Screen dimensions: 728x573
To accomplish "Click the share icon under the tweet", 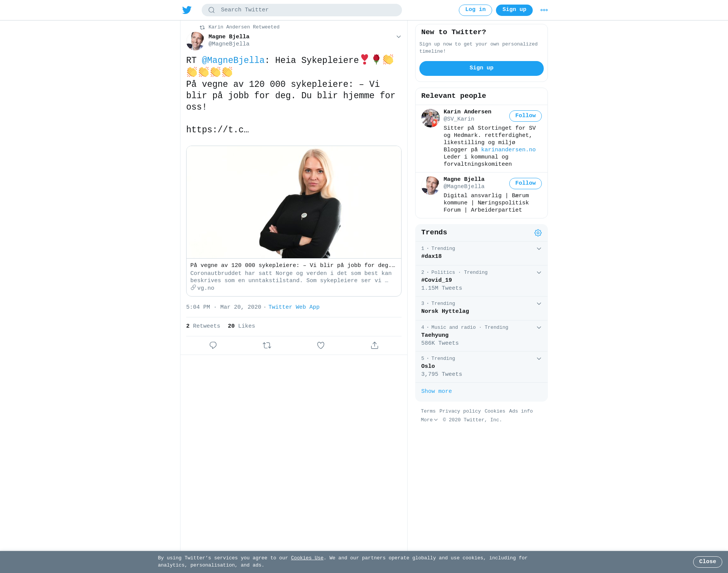I will [x=375, y=345].
